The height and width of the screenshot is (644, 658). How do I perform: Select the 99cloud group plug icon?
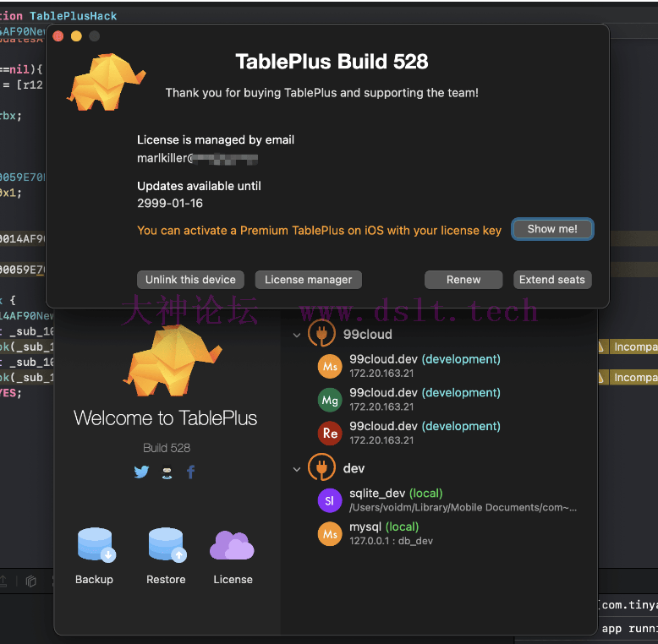pos(321,334)
